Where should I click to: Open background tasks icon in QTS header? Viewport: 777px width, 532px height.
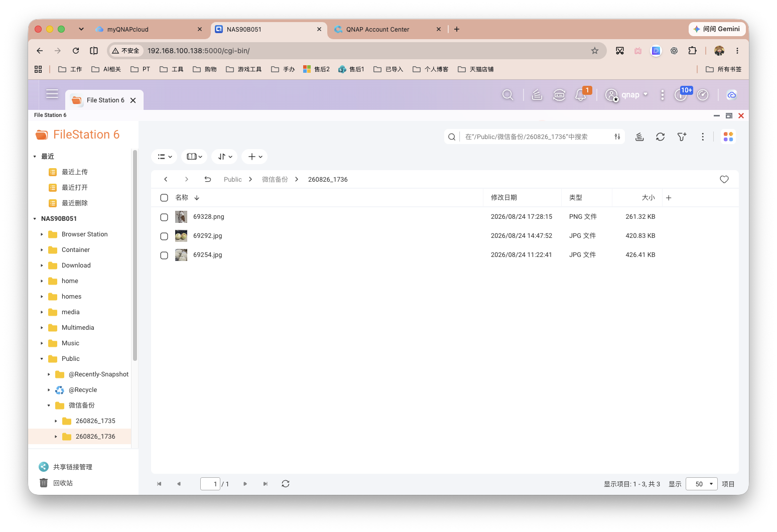point(537,95)
